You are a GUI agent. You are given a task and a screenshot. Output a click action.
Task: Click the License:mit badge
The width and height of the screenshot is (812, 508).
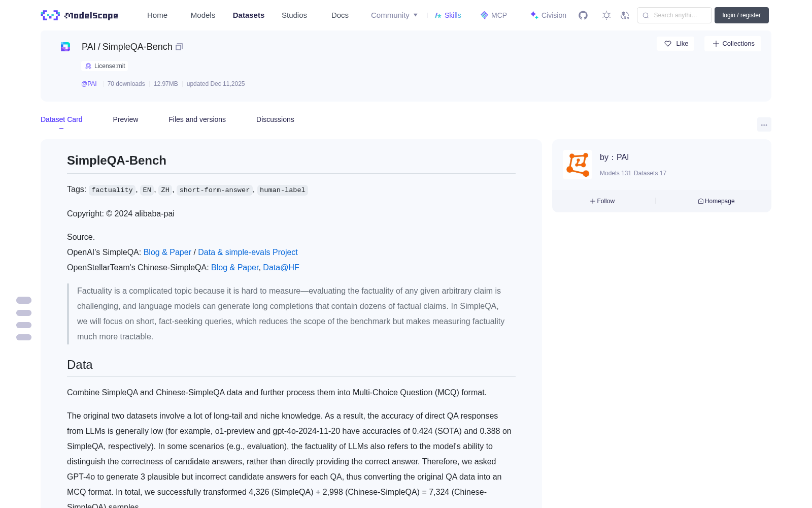click(x=105, y=66)
